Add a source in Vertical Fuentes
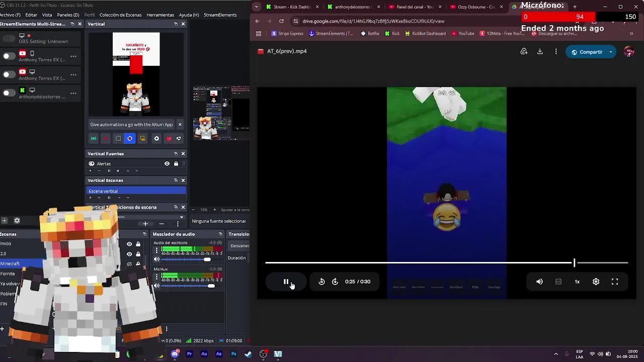 click(91, 171)
